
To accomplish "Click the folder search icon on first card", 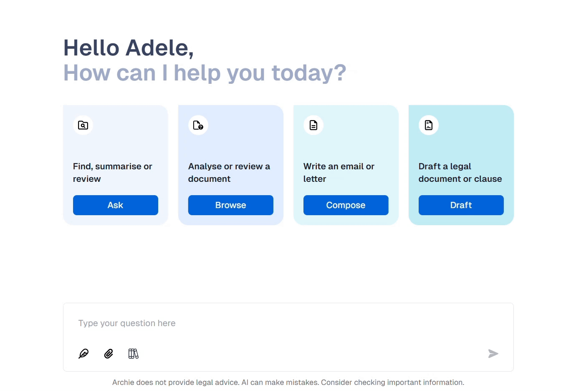I will 83,125.
